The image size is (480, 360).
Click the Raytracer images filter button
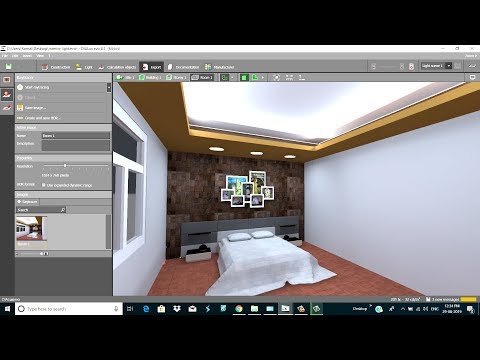coord(27,202)
